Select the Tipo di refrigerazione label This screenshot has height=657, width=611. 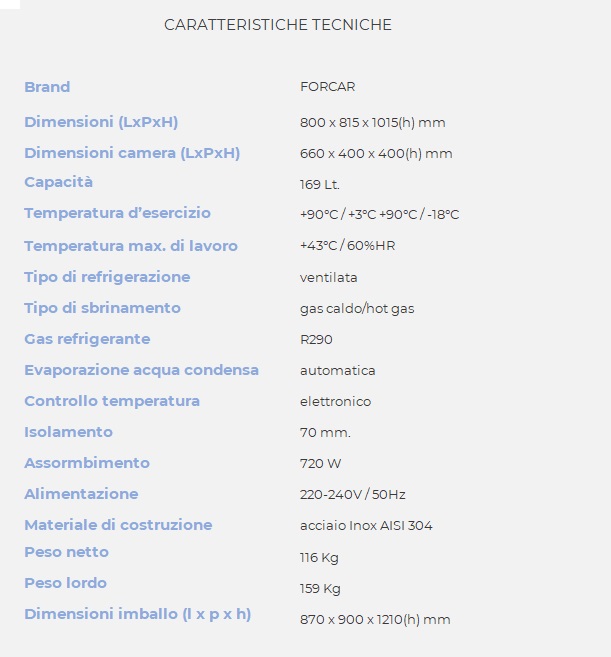pos(107,277)
